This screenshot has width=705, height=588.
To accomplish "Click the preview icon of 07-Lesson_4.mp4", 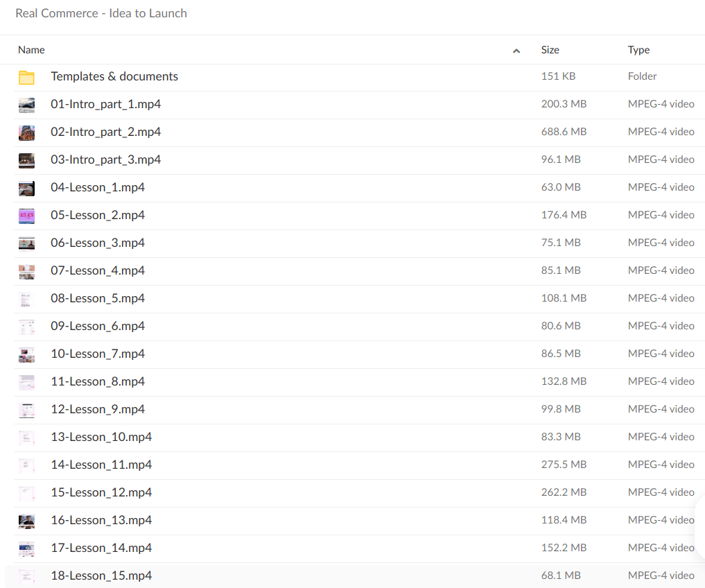I will (26, 271).
